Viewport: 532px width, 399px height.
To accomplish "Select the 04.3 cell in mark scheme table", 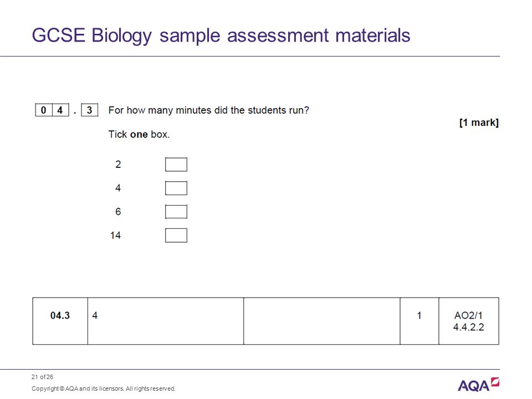I will 60,321.
